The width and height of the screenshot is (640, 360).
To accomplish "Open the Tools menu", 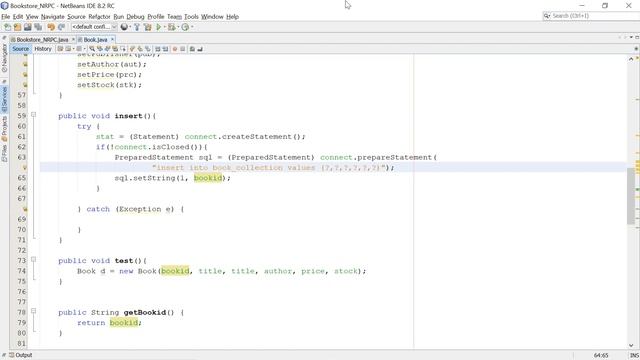I will 191,17.
